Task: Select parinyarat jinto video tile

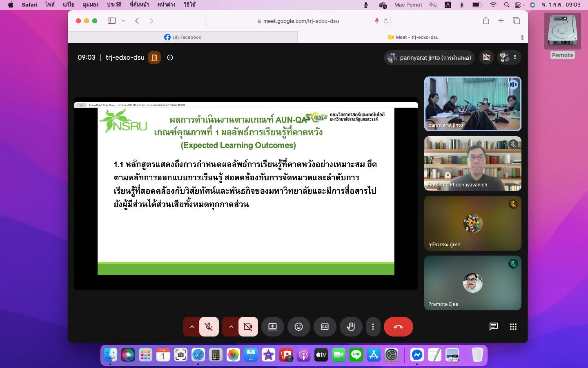Action: point(473,104)
